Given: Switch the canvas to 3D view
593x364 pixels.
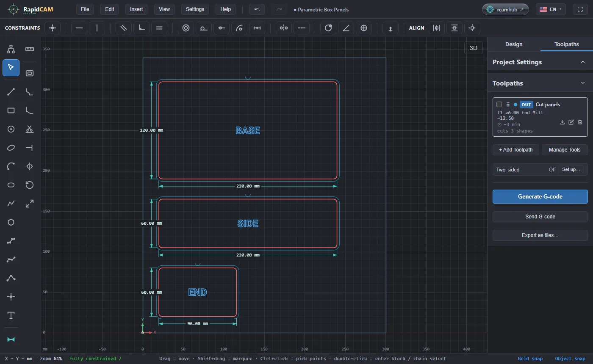Looking at the screenshot, I should tap(474, 48).
